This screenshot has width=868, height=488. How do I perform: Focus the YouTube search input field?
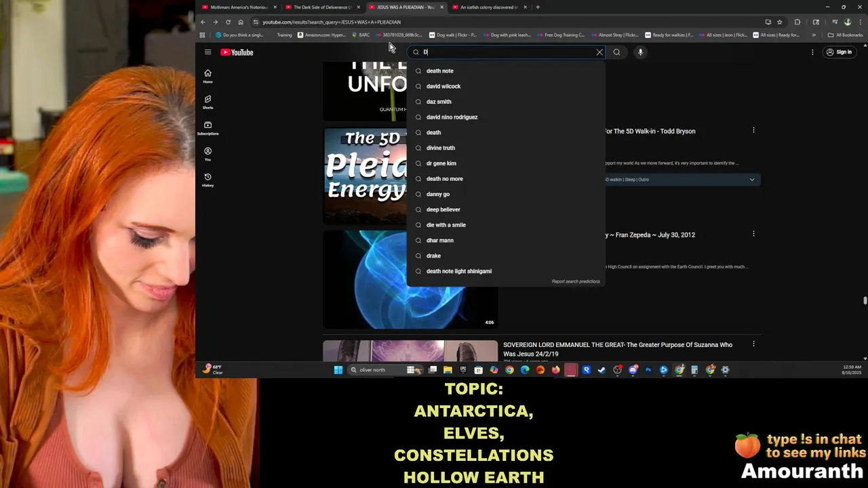(x=507, y=52)
